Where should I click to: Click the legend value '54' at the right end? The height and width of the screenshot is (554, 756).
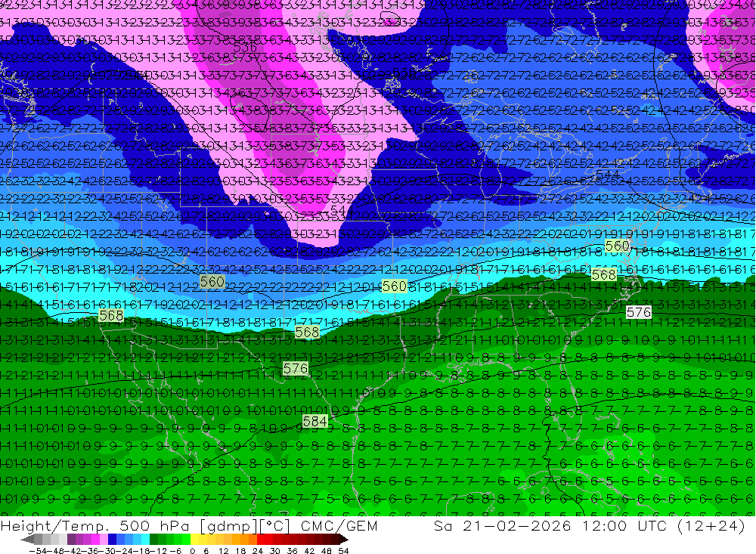(343, 551)
